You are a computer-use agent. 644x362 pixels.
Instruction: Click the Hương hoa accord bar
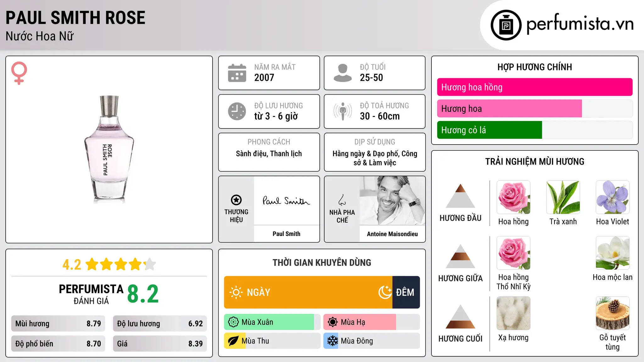[x=535, y=108]
